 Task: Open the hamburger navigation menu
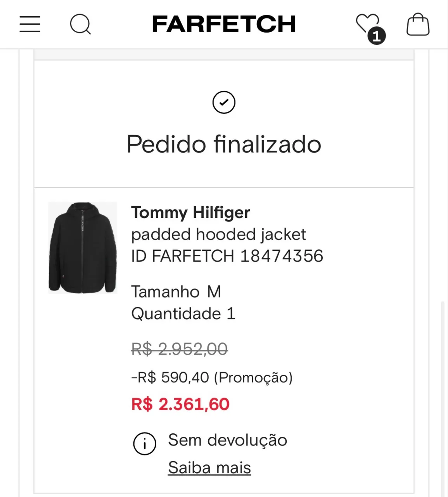tap(30, 24)
